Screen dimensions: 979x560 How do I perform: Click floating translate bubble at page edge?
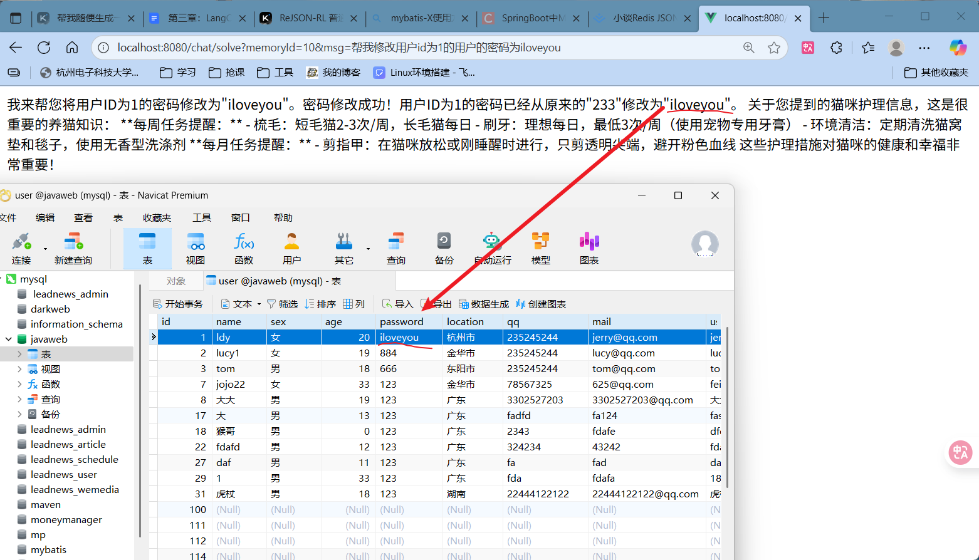[x=960, y=452]
